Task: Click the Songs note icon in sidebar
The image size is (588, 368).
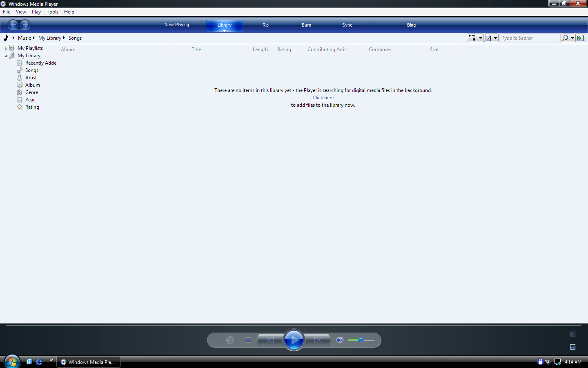Action: pos(20,70)
